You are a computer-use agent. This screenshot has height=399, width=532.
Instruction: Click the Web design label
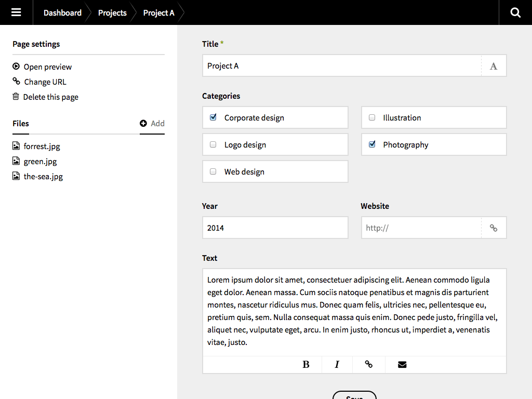tap(244, 171)
